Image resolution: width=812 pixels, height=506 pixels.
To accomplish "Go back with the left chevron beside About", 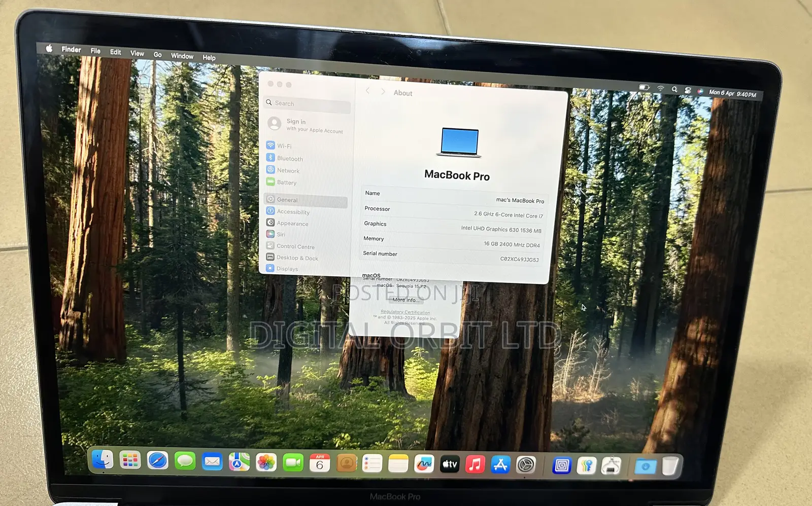I will pyautogui.click(x=368, y=91).
